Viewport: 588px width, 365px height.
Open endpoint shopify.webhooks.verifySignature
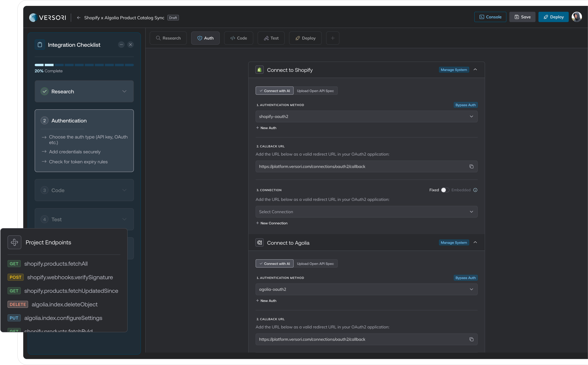coord(70,277)
